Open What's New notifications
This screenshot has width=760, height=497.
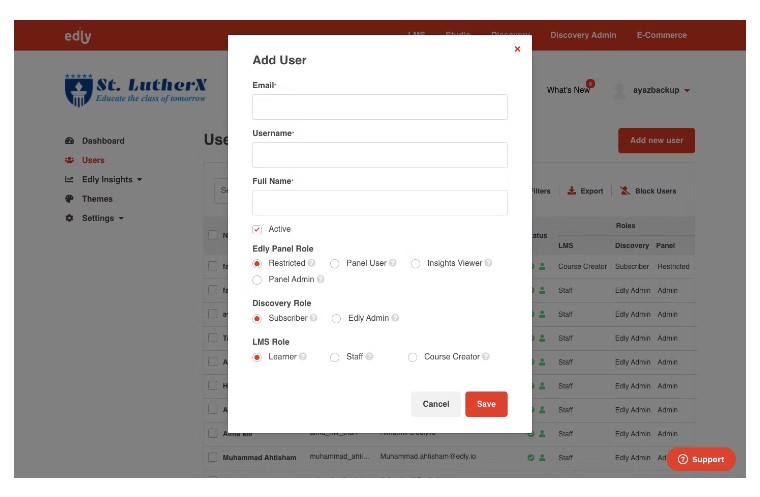(568, 90)
